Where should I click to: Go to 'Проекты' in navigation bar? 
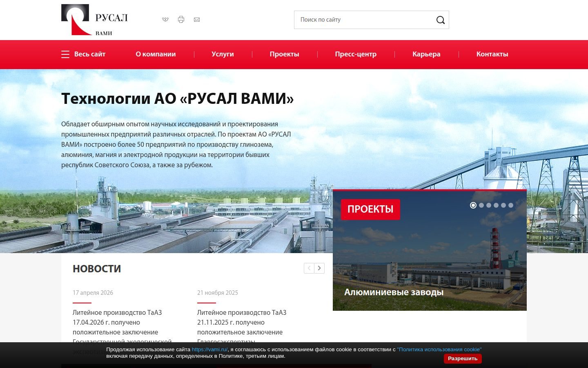(x=284, y=54)
